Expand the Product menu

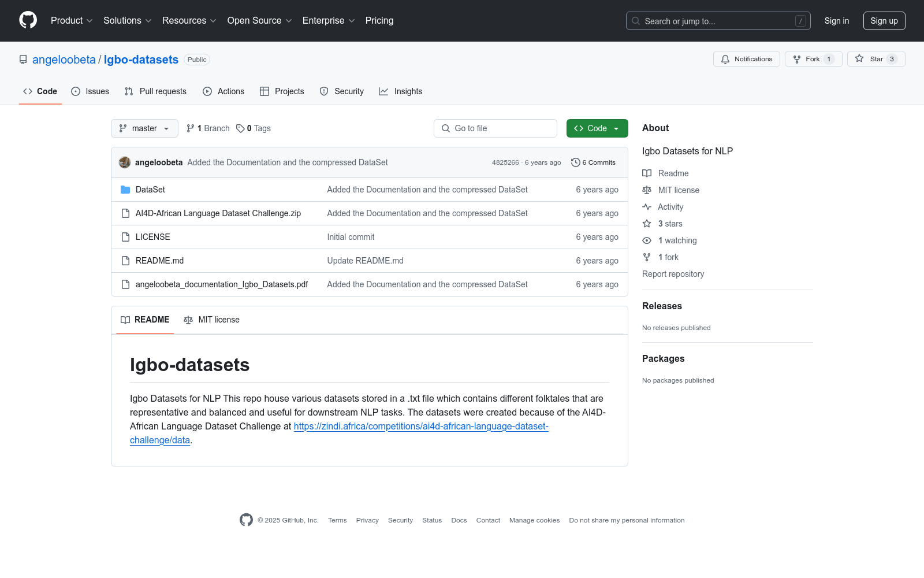72,20
